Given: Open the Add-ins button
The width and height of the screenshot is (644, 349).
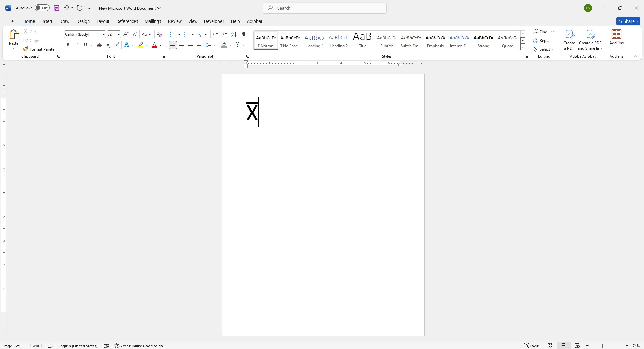Looking at the screenshot, I should point(616,37).
